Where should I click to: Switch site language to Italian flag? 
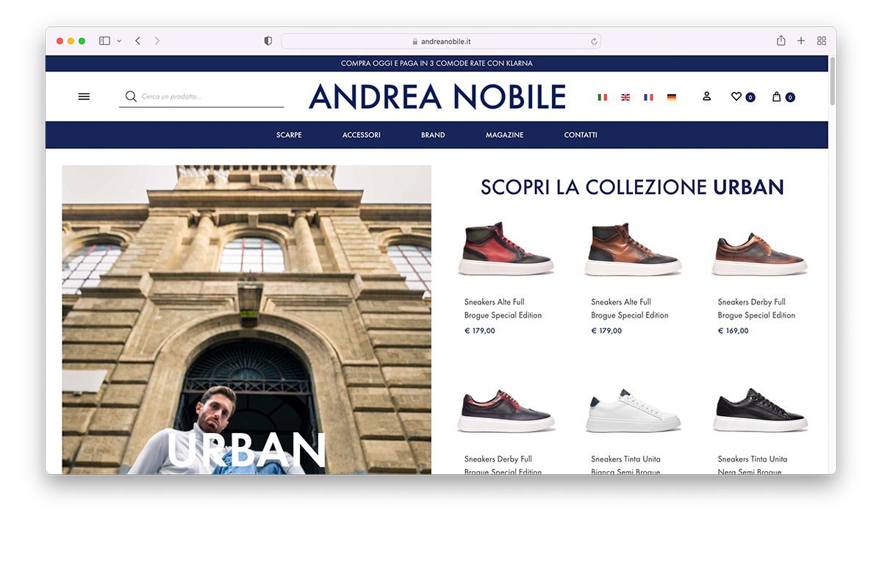click(603, 97)
